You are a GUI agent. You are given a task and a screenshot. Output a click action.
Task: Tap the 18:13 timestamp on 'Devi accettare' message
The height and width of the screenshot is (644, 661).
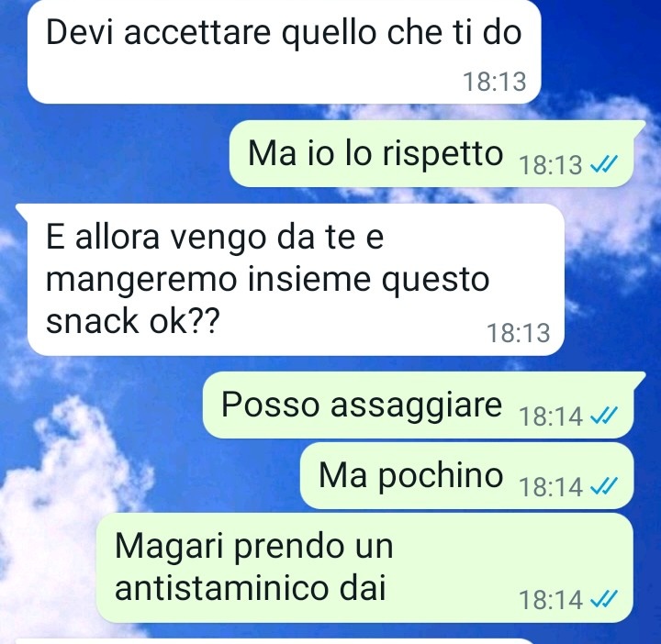click(x=495, y=82)
